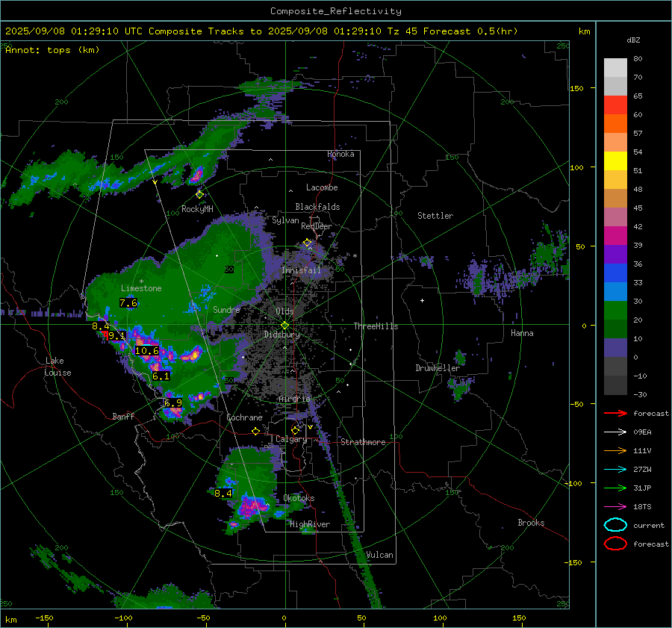The height and width of the screenshot is (628, 672).
Task: Click the Annot: tops (km) label
Action: click(x=52, y=50)
